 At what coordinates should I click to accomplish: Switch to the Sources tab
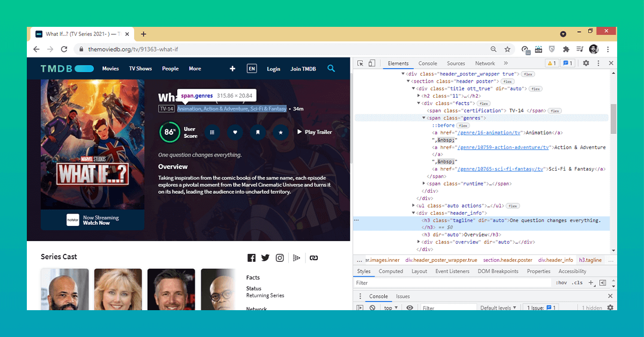click(456, 63)
